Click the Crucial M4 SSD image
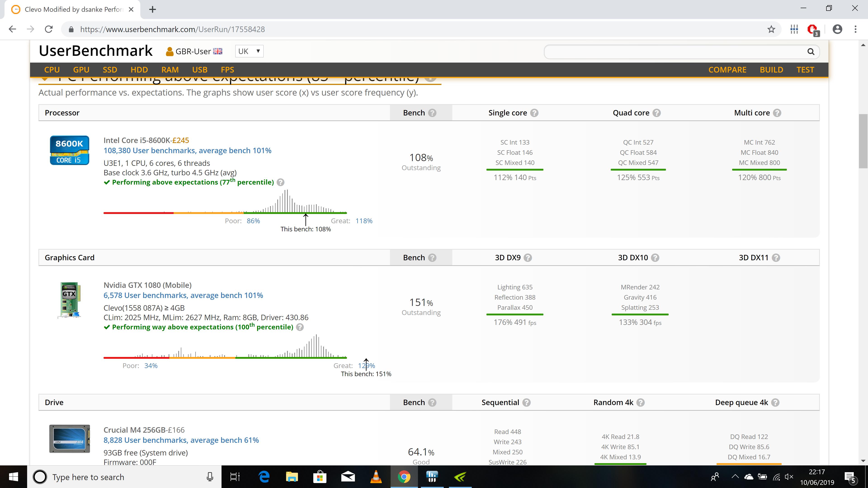 coord(69,439)
